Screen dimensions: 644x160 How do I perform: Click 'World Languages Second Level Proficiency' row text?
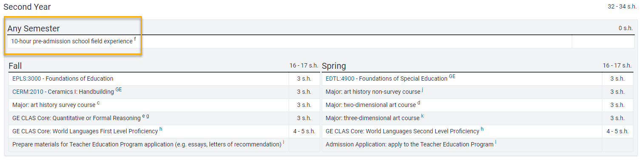tap(403, 131)
